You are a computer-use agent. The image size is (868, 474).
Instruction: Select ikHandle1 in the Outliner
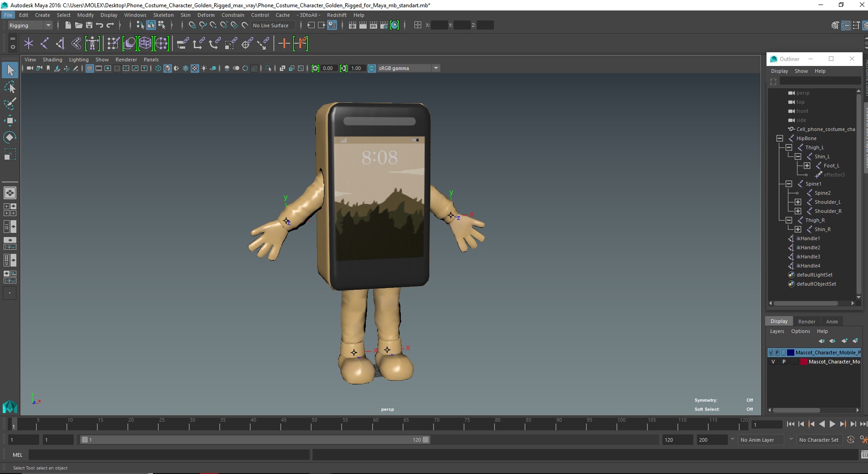point(808,238)
